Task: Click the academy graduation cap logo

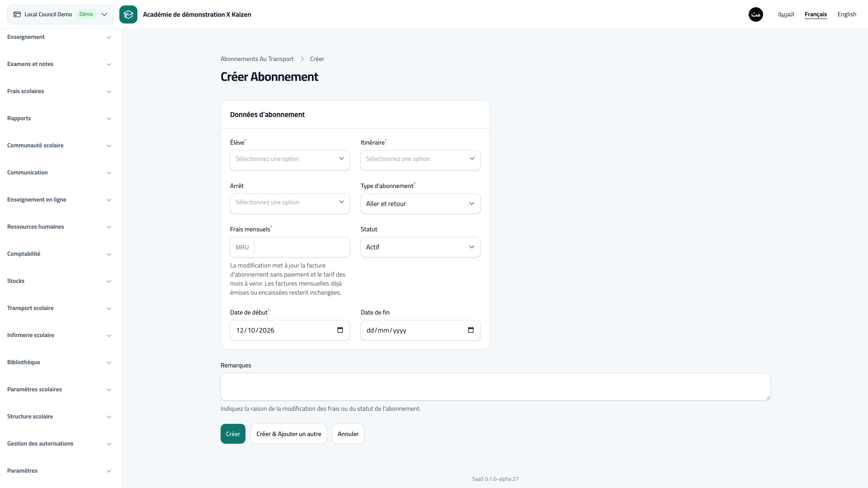Action: (128, 14)
